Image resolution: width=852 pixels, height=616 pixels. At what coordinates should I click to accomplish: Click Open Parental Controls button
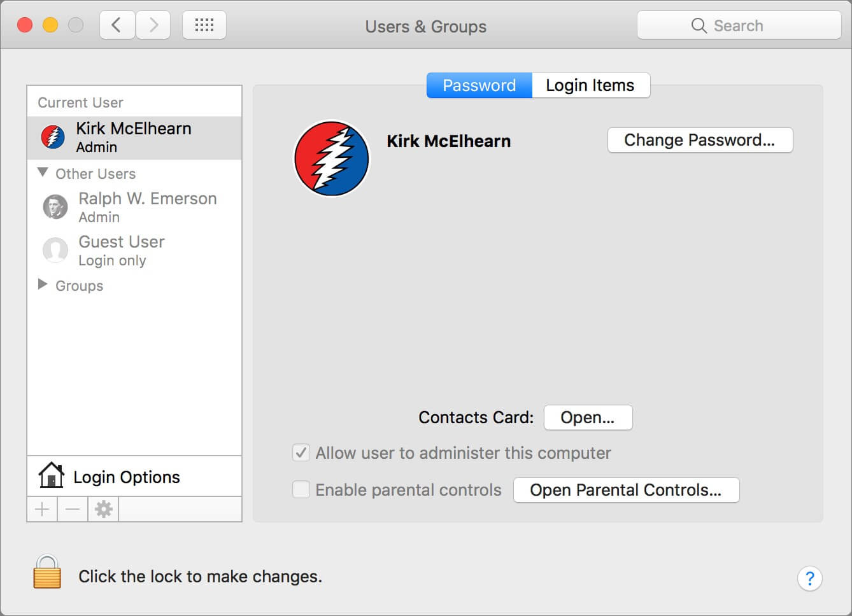click(x=626, y=490)
